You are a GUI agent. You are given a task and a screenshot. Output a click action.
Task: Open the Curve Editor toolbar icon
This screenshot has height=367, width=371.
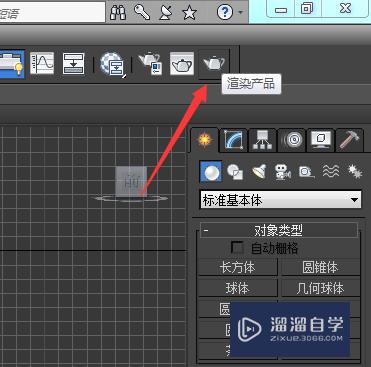[42, 63]
